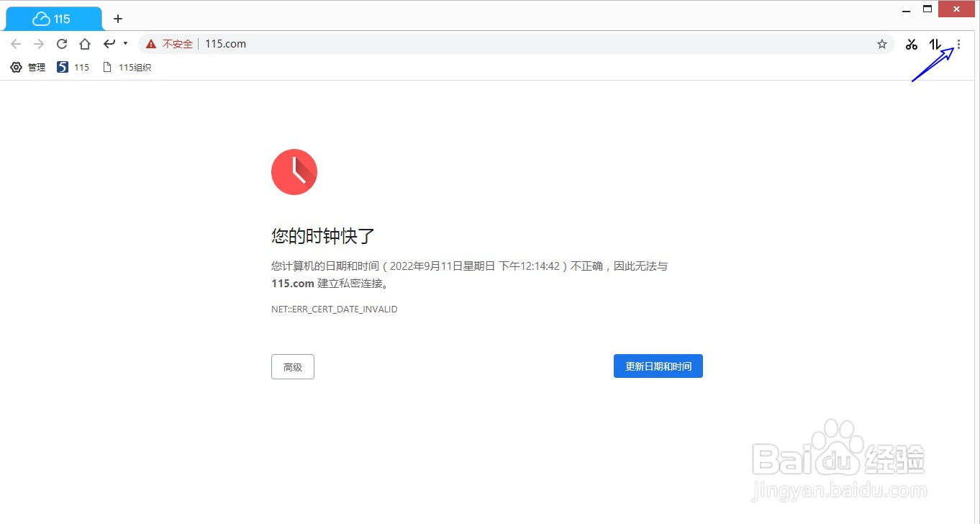The image size is (980, 524).
Task: Open the three-dot browser menu
Action: 958,44
